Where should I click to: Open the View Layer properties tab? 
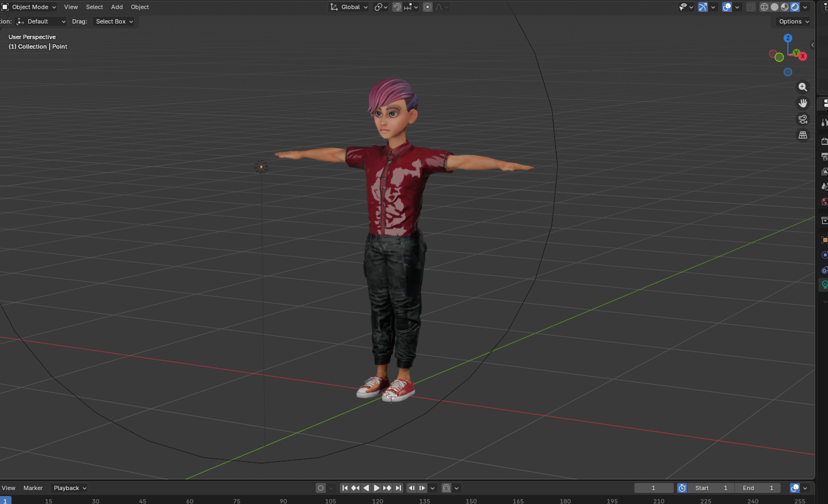click(x=824, y=172)
